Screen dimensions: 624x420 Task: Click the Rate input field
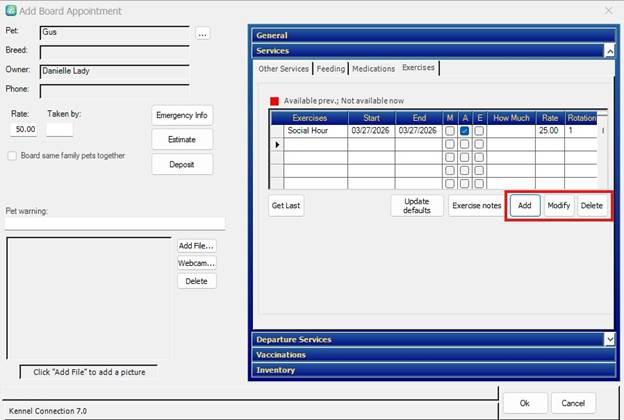pyautogui.click(x=24, y=129)
